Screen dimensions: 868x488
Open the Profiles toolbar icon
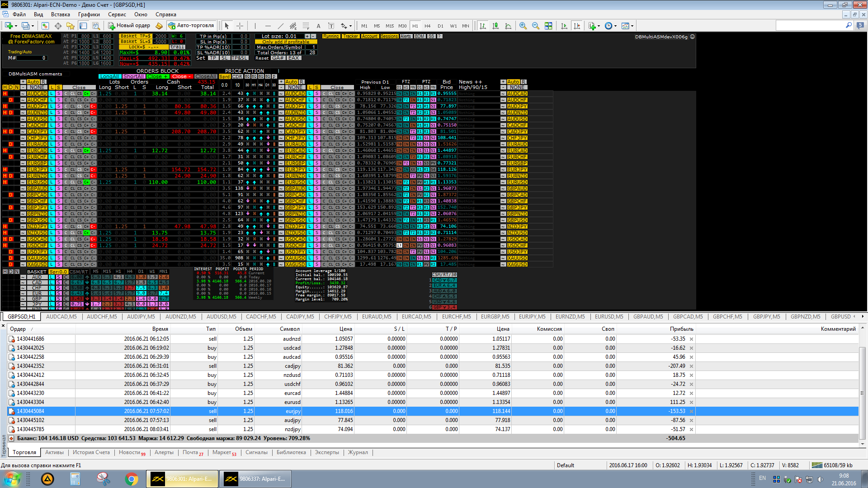pos(25,26)
